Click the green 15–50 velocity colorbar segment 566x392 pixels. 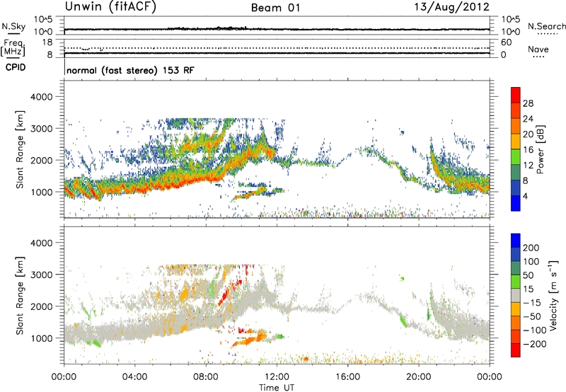click(516, 282)
